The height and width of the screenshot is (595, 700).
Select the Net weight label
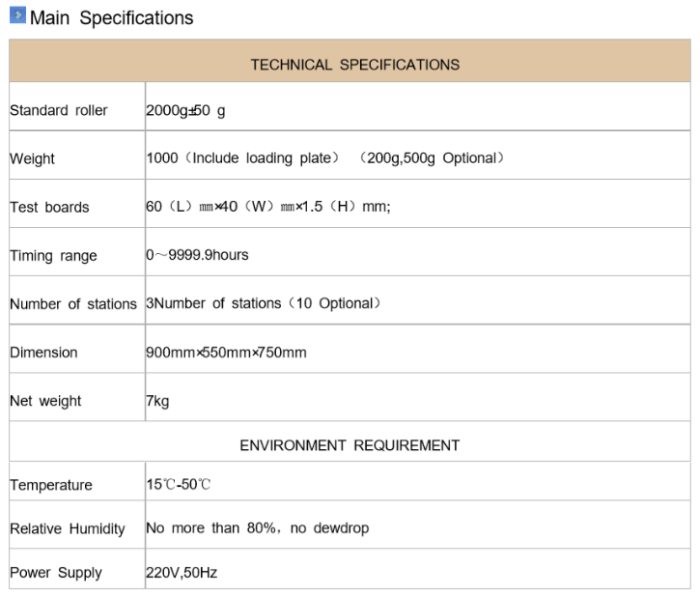pos(46,401)
